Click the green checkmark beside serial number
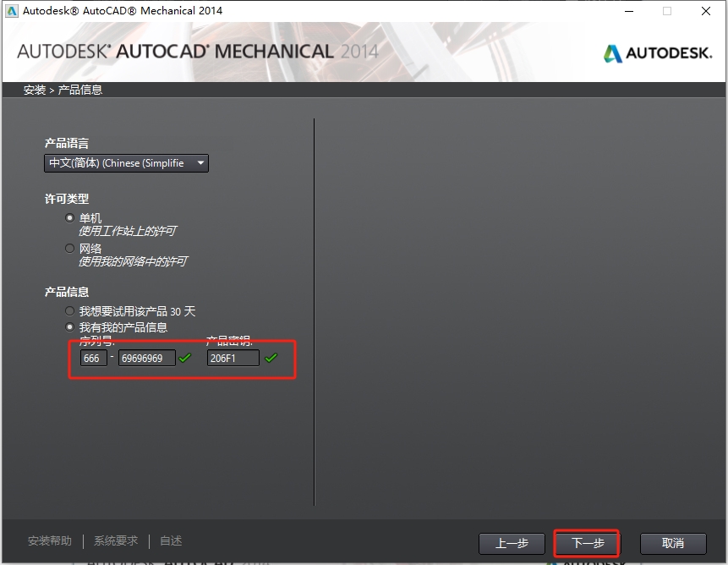This screenshot has width=728, height=565. pos(185,358)
